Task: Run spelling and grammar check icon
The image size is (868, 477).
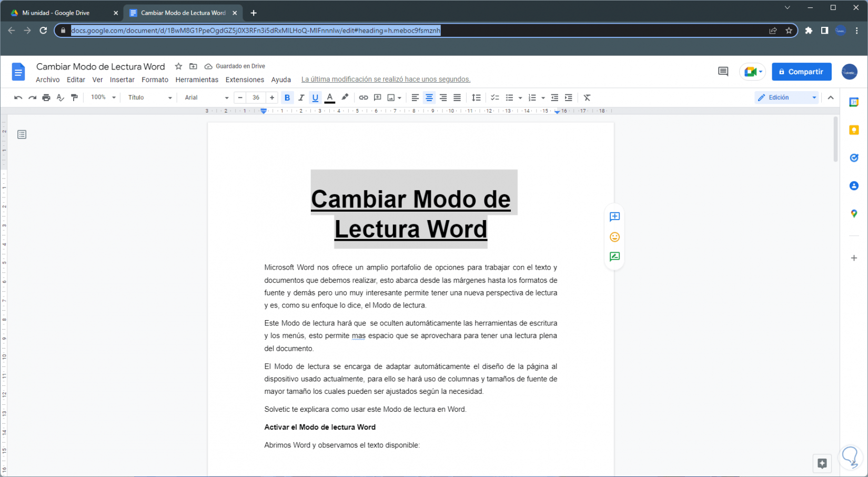Action: click(60, 97)
